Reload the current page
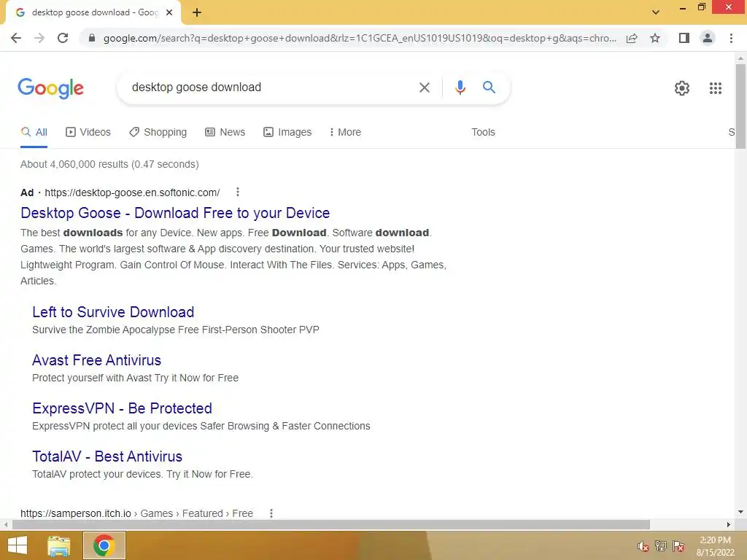 (x=63, y=38)
